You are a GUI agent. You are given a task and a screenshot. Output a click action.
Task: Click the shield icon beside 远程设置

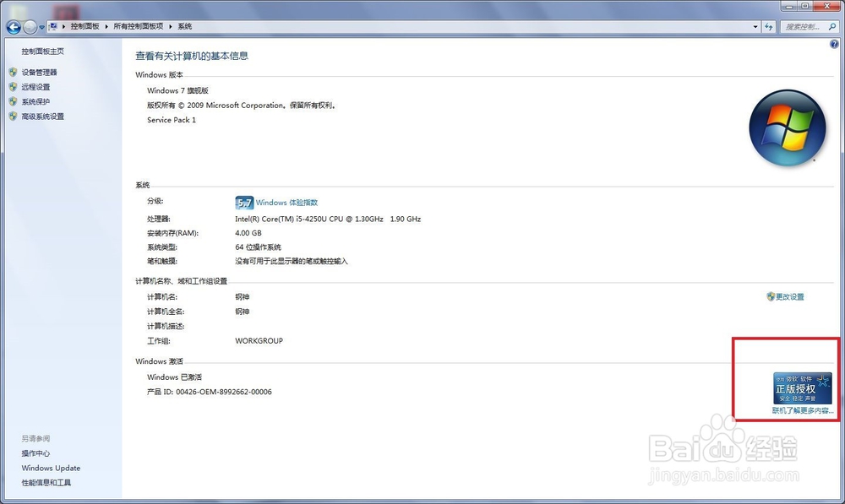13,86
